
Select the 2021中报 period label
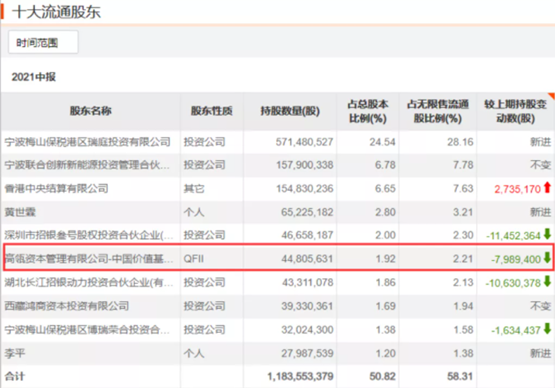pos(34,77)
